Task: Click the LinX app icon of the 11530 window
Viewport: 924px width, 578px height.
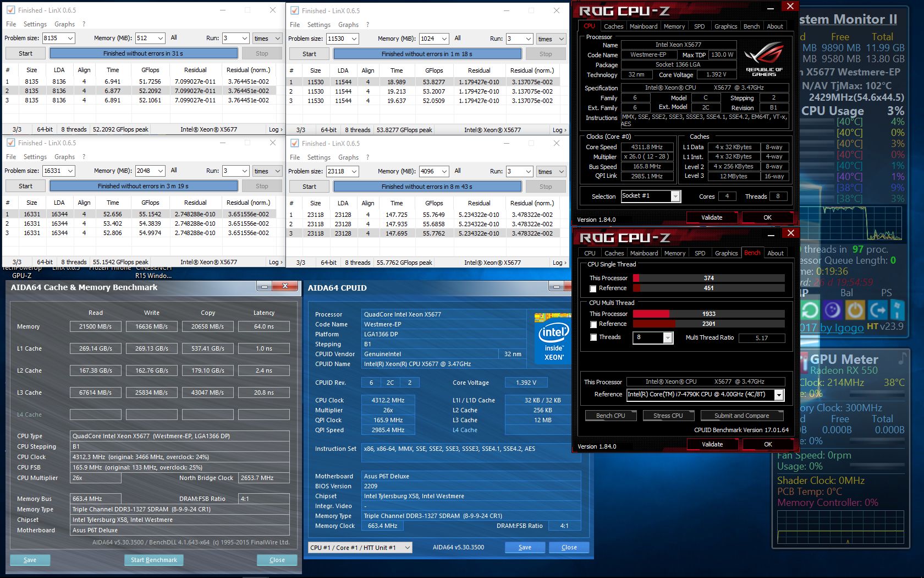Action: pos(294,10)
